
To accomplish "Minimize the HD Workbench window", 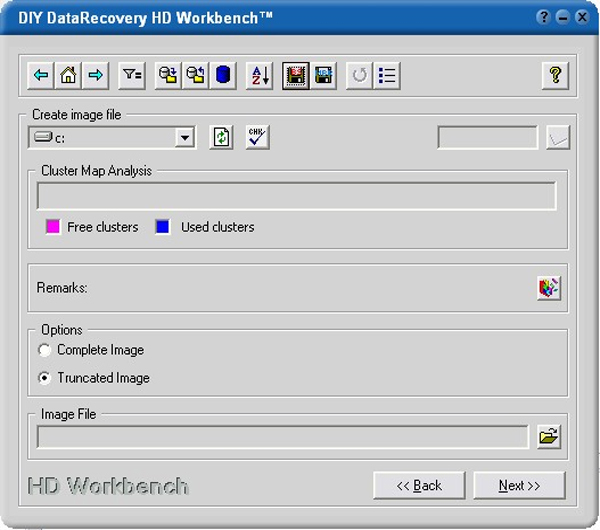I will pos(562,17).
